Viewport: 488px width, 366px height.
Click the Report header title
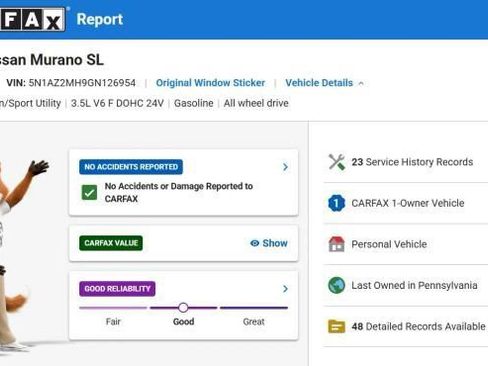click(100, 19)
